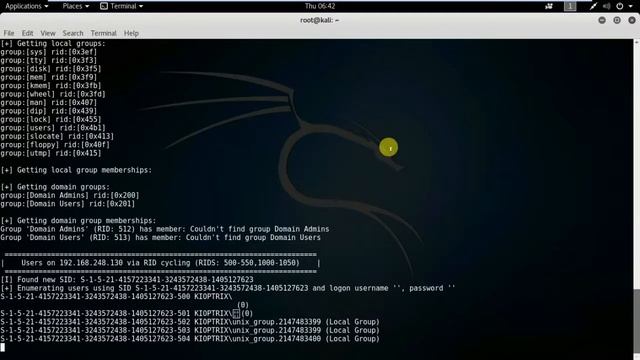Click the terminal icon beside Terminal label
The image size is (640, 360).
point(104,6)
